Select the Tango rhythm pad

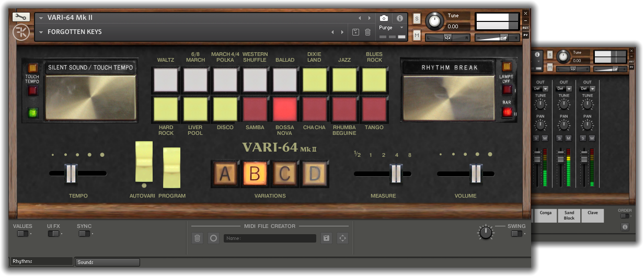click(374, 109)
